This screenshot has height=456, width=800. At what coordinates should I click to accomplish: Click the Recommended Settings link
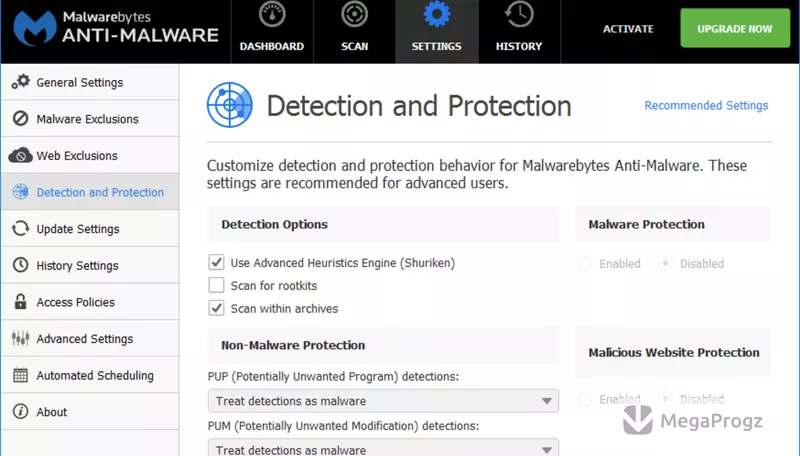tap(706, 105)
